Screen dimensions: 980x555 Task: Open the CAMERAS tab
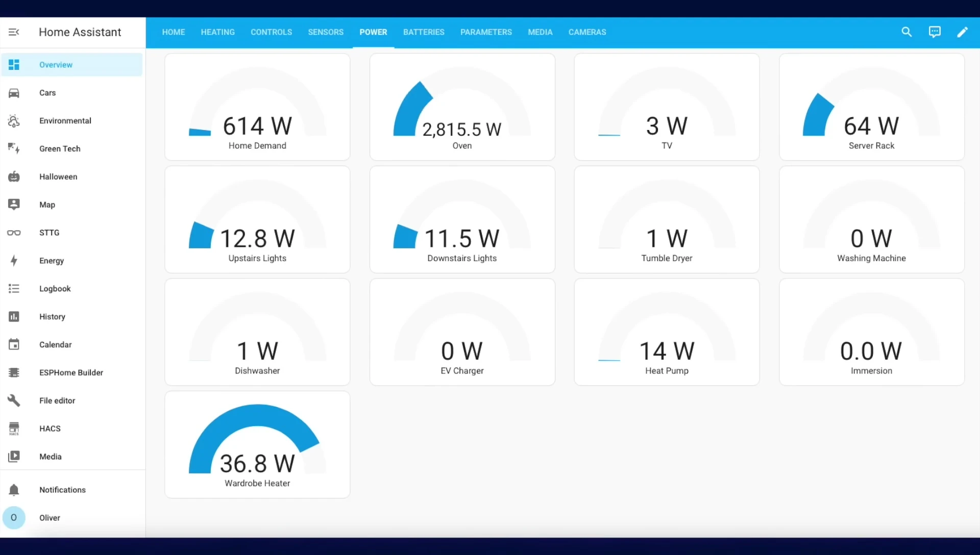587,32
